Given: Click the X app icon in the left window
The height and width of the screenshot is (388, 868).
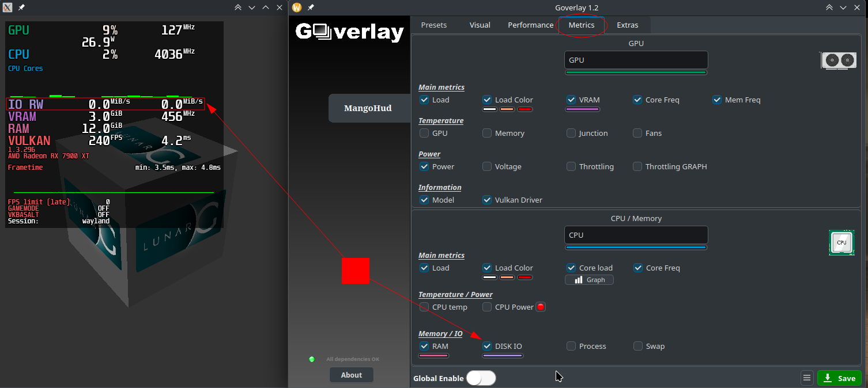Looking at the screenshot, I should coord(7,7).
